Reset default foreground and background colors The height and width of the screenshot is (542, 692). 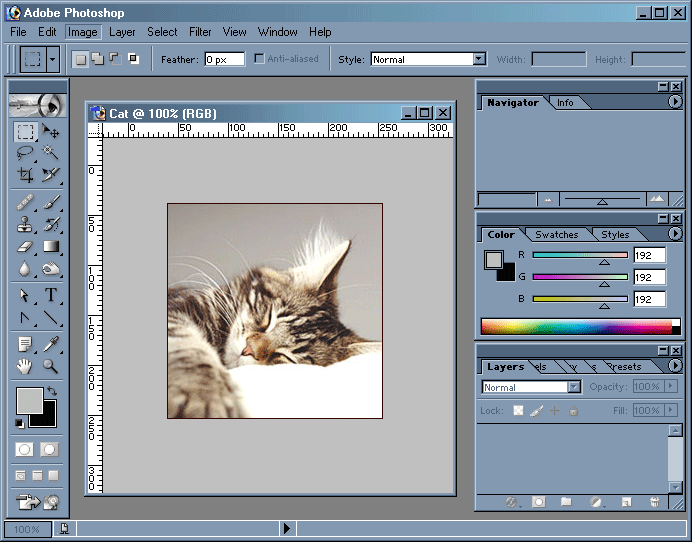coord(19,423)
